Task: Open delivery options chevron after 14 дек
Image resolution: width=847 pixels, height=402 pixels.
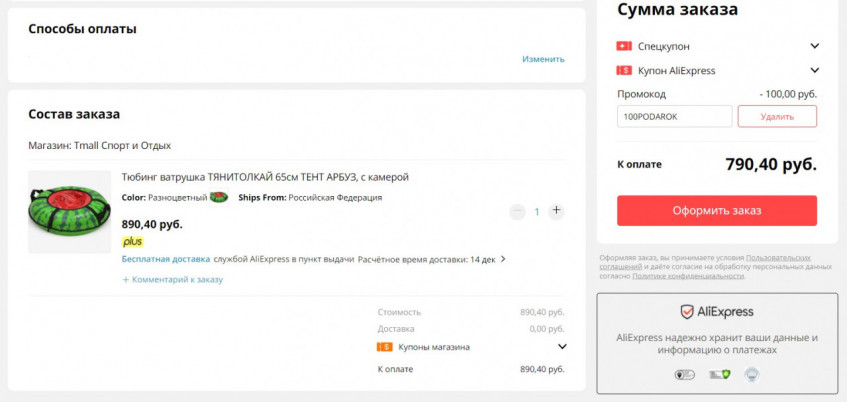Action: (503, 259)
